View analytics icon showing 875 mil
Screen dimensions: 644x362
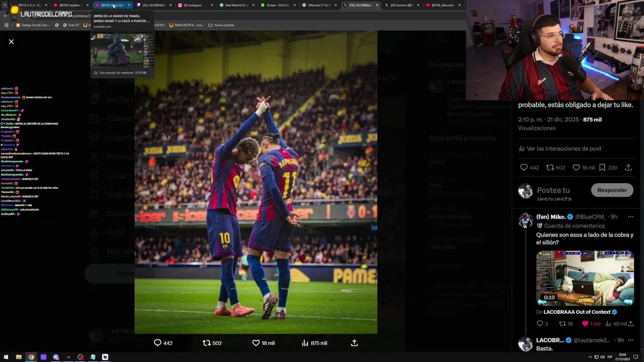305,343
